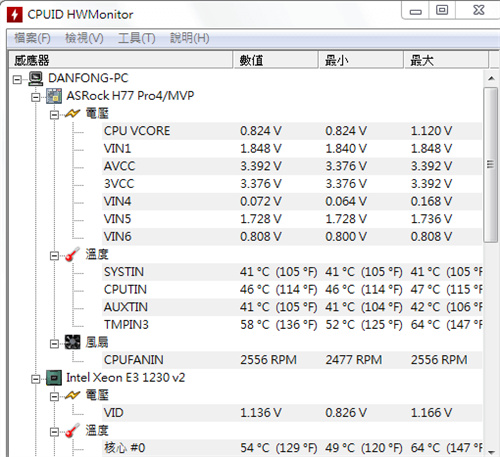Collapse the DANFONG-PC root node
This screenshot has width=500, height=457.
point(17,80)
